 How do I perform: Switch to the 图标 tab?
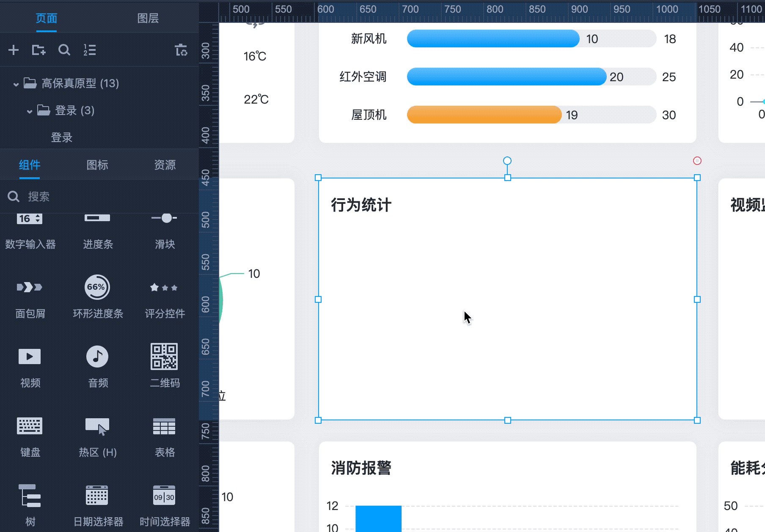click(97, 165)
